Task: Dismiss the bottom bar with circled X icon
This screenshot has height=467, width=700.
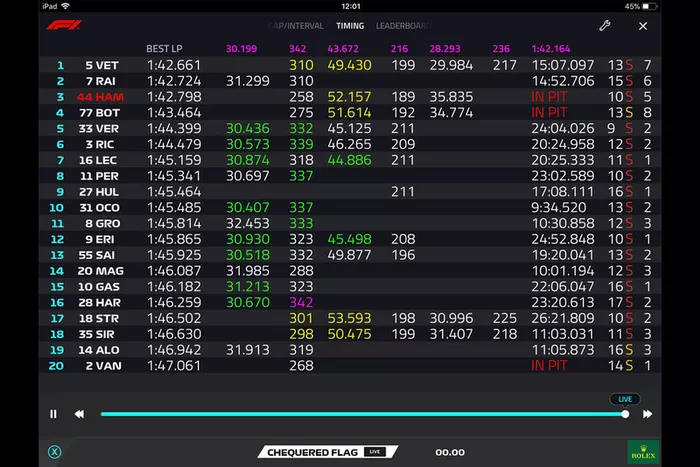Action: coord(54,452)
